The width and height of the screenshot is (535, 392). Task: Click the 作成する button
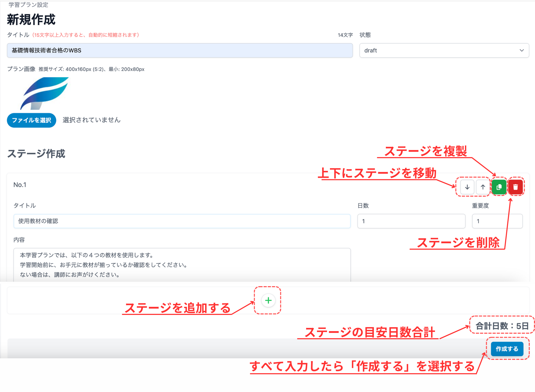[x=507, y=349]
